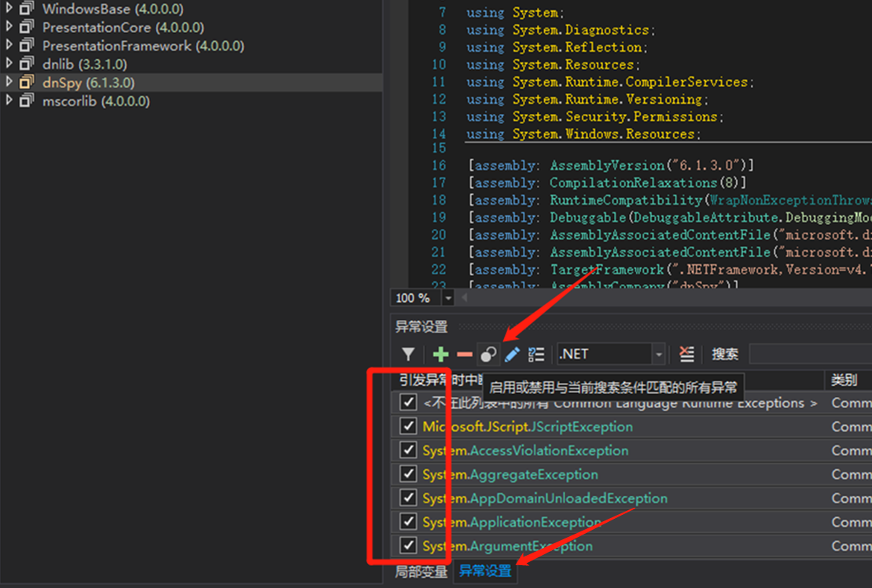This screenshot has height=588, width=872.
Task: Click the System.ApplicationException row text
Action: (x=512, y=522)
